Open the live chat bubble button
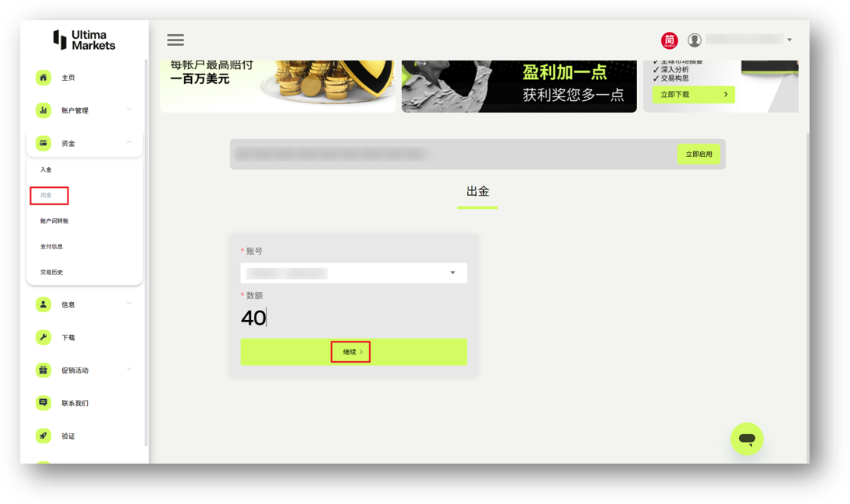Viewport: 850px width, 504px height. (x=747, y=439)
